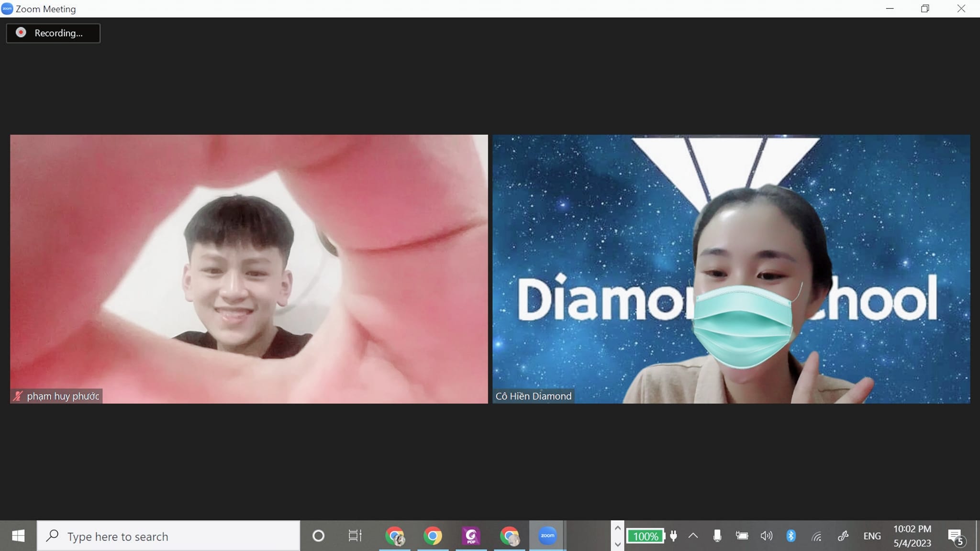Click the 'Type here to search' box

pyautogui.click(x=168, y=536)
